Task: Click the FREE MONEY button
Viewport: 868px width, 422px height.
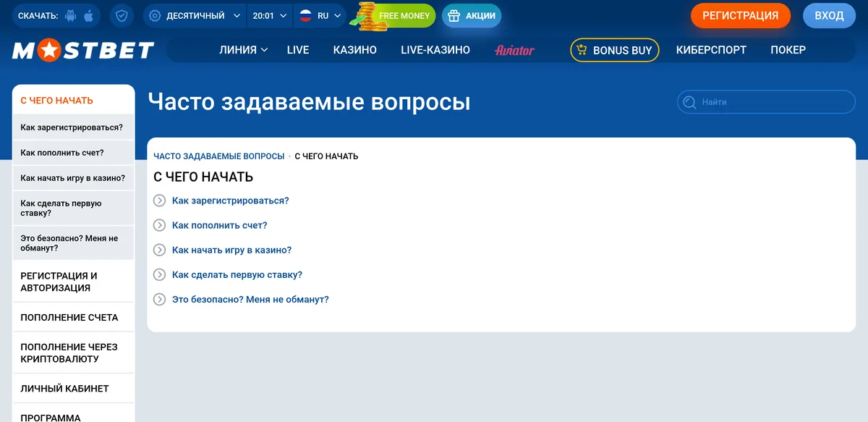Action: 393,16
